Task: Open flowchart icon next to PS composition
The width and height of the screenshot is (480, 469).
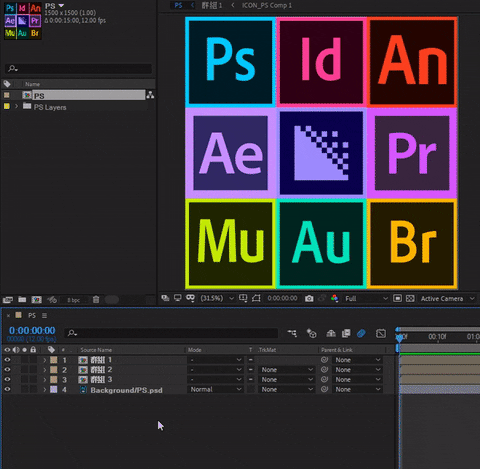Action: coord(150,95)
